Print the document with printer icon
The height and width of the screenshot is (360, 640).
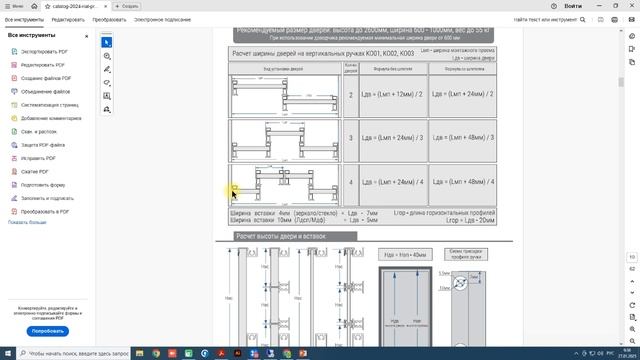coord(615,20)
